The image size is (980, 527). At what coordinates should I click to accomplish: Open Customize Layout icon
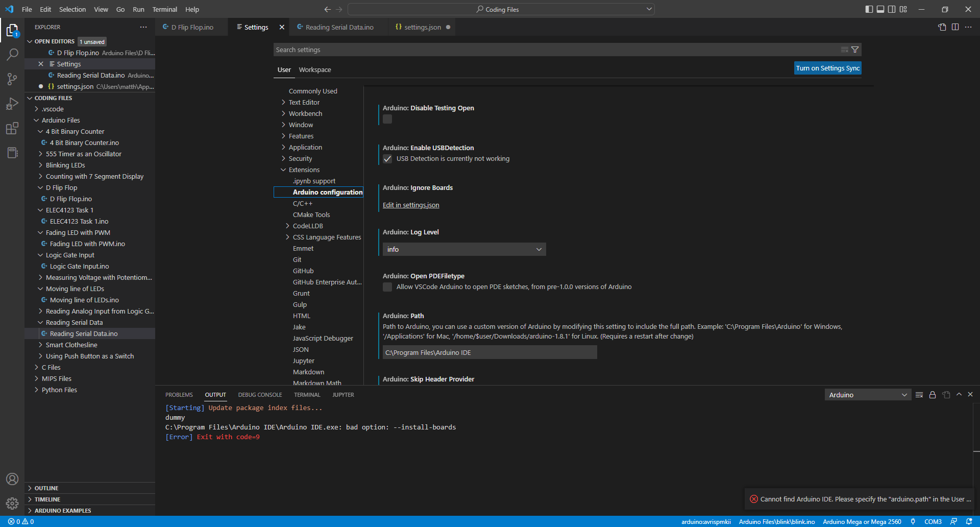click(x=903, y=9)
